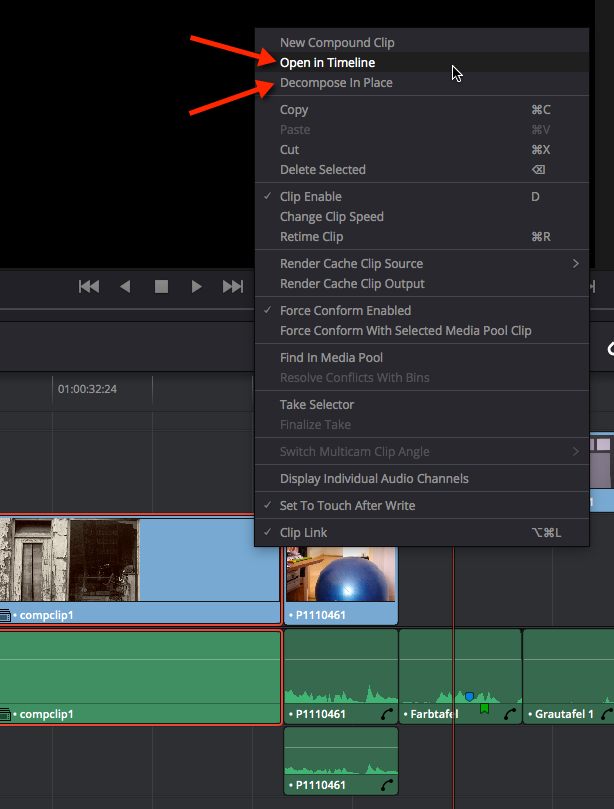
Task: Click New Compound Clip option
Action: coord(337,43)
